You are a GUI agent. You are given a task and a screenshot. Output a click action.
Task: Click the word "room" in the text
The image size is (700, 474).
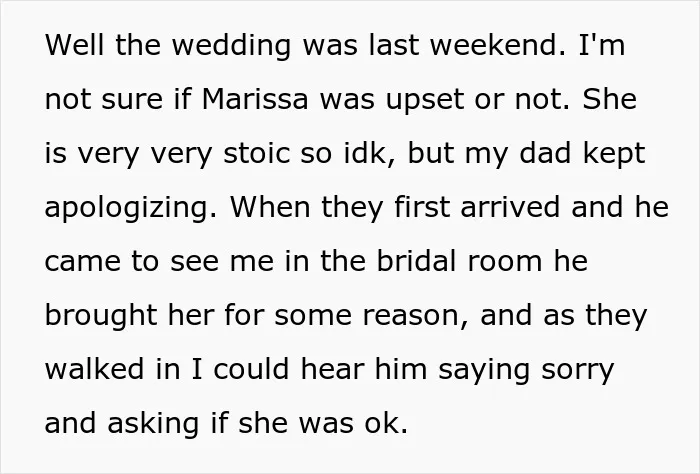(505, 262)
